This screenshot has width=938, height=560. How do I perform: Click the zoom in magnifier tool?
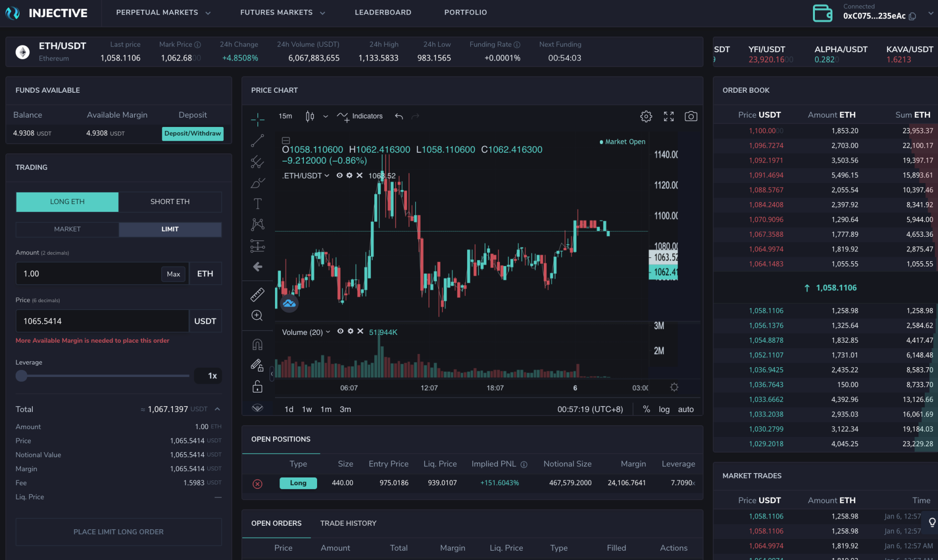coord(257,316)
